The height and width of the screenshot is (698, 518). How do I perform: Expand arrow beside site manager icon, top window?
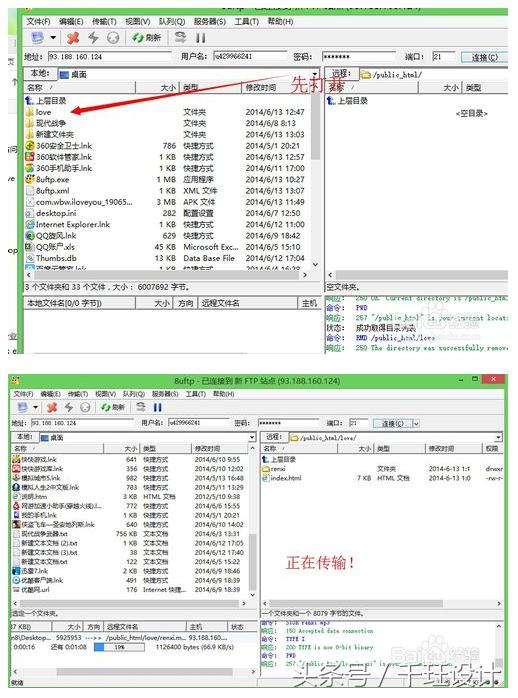(53, 38)
